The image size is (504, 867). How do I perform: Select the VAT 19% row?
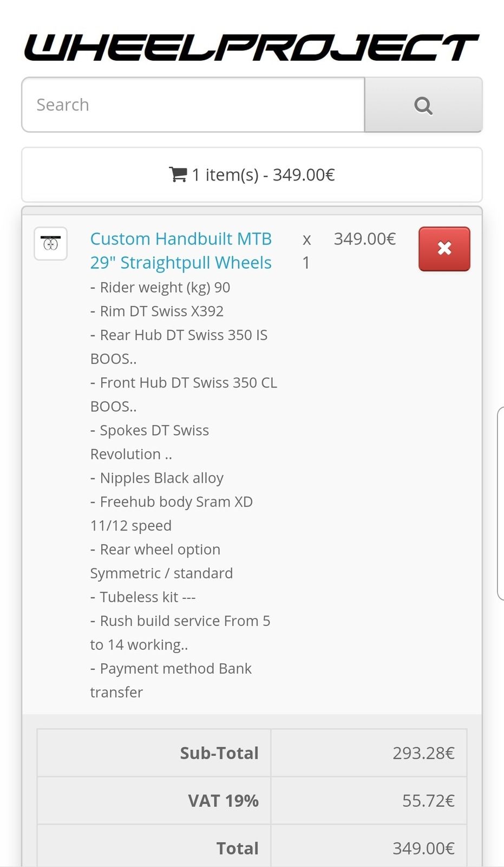(252, 800)
